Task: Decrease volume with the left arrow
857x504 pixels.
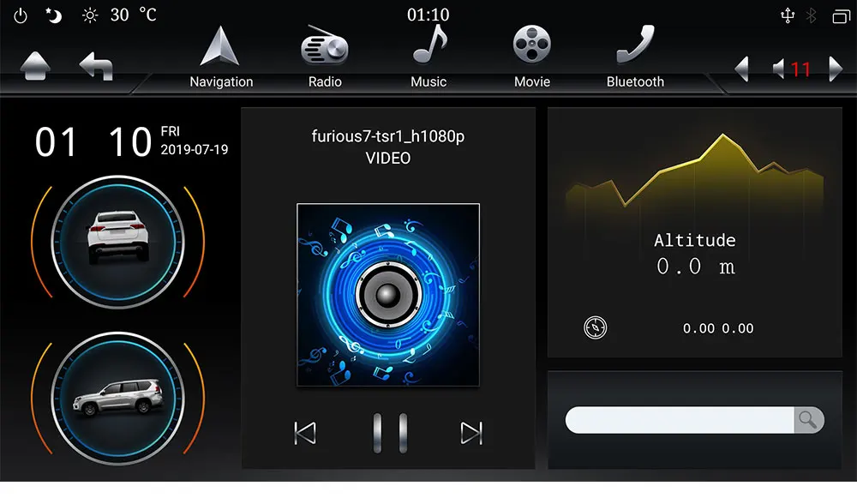Action: click(x=741, y=69)
